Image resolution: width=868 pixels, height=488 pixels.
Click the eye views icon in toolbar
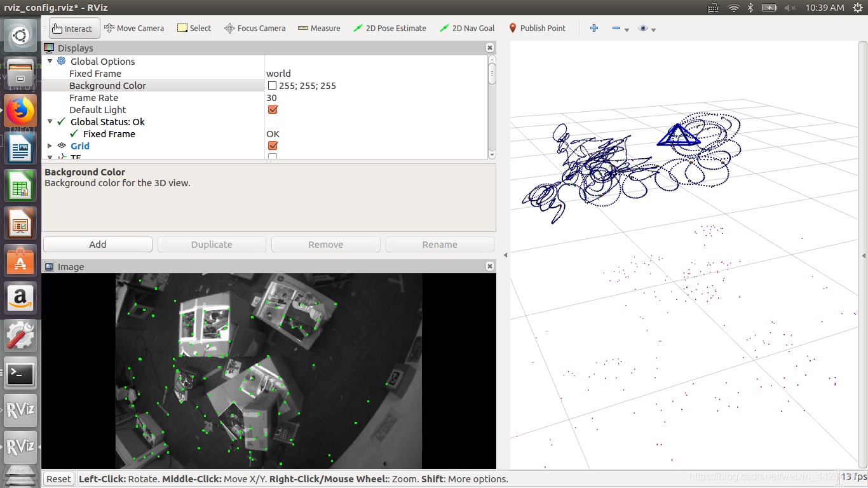643,29
